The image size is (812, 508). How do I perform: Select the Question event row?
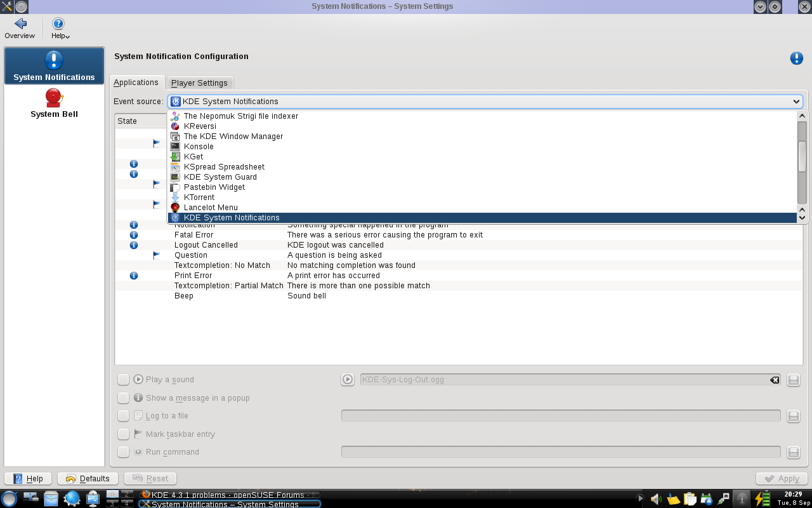coord(459,255)
